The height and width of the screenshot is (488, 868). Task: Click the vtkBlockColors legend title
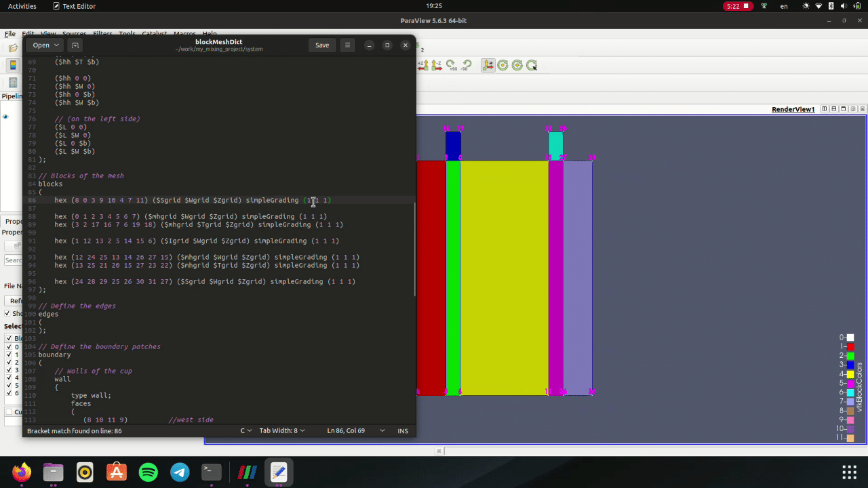point(859,387)
